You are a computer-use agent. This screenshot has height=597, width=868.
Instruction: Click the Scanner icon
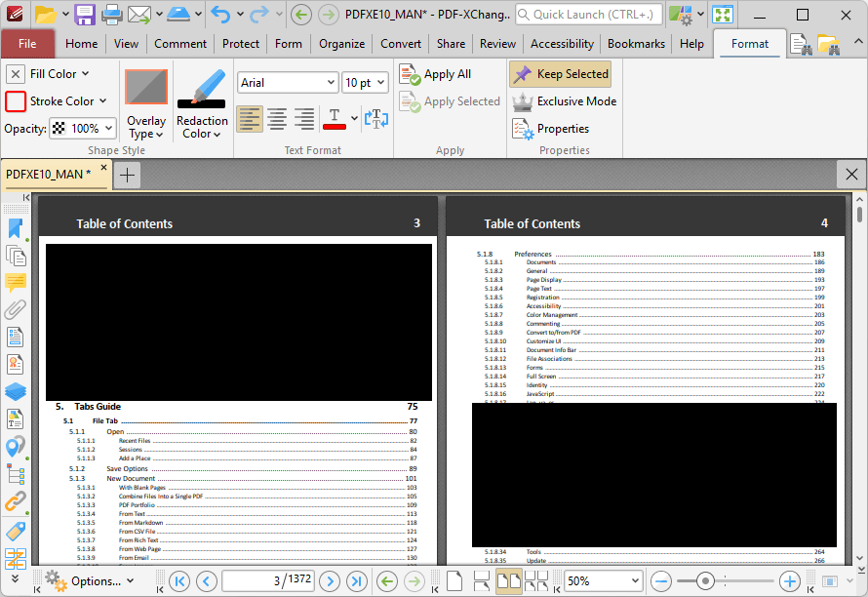pos(178,15)
